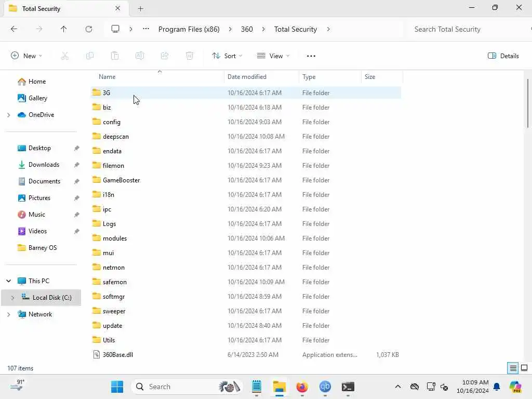This screenshot has width=532, height=399.
Task: Open the Terminal from the taskbar
Action: [348, 387]
